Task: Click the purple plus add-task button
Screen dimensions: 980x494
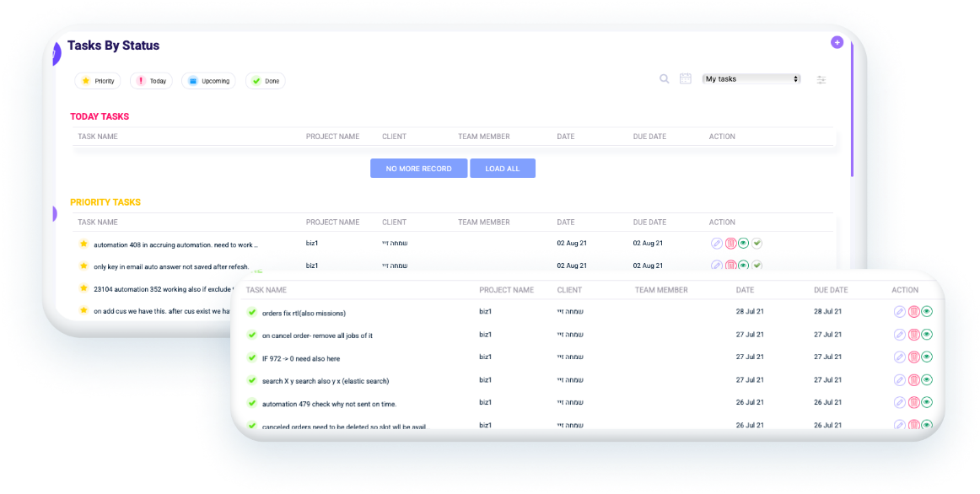Action: [837, 42]
